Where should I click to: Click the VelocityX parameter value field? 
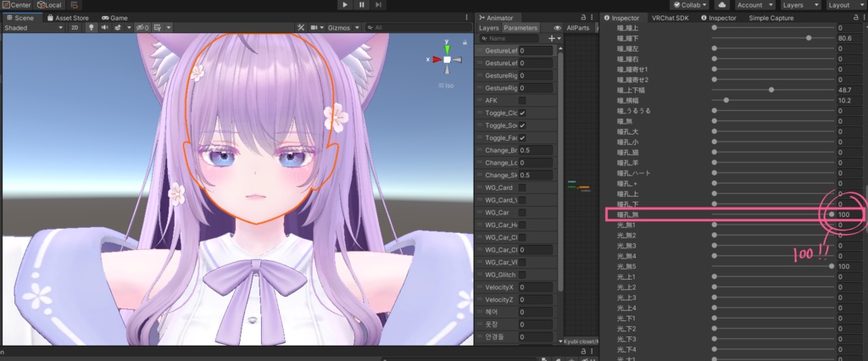pos(536,287)
